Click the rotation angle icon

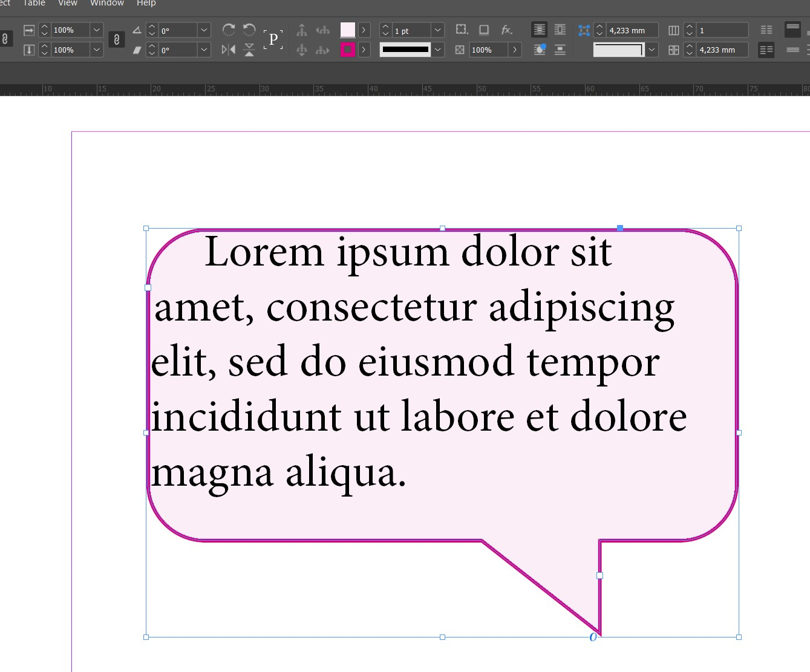(x=137, y=30)
